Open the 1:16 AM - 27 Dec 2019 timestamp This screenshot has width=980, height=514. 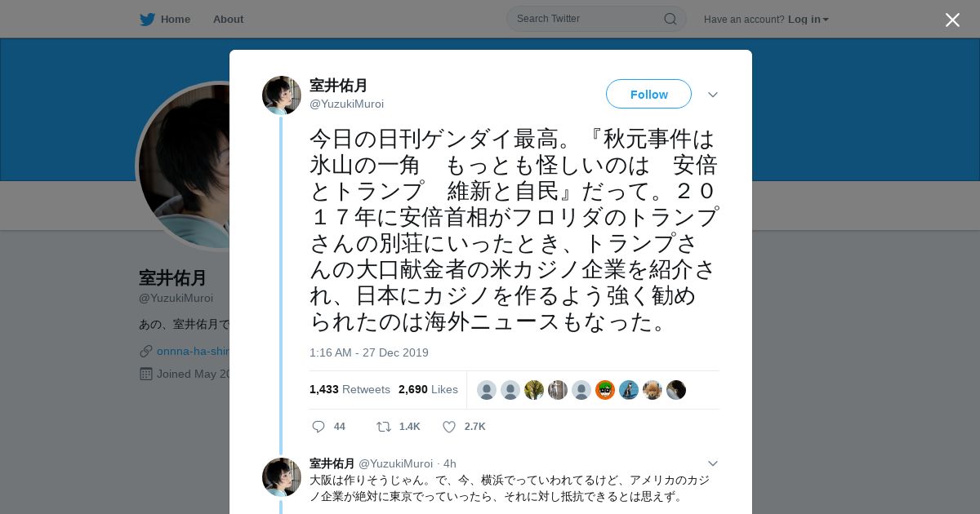(369, 352)
